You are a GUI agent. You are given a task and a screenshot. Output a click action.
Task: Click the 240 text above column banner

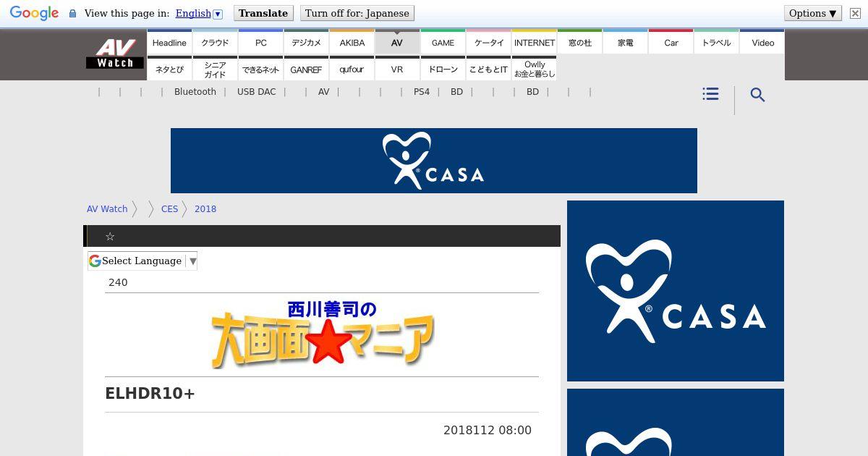point(118,282)
